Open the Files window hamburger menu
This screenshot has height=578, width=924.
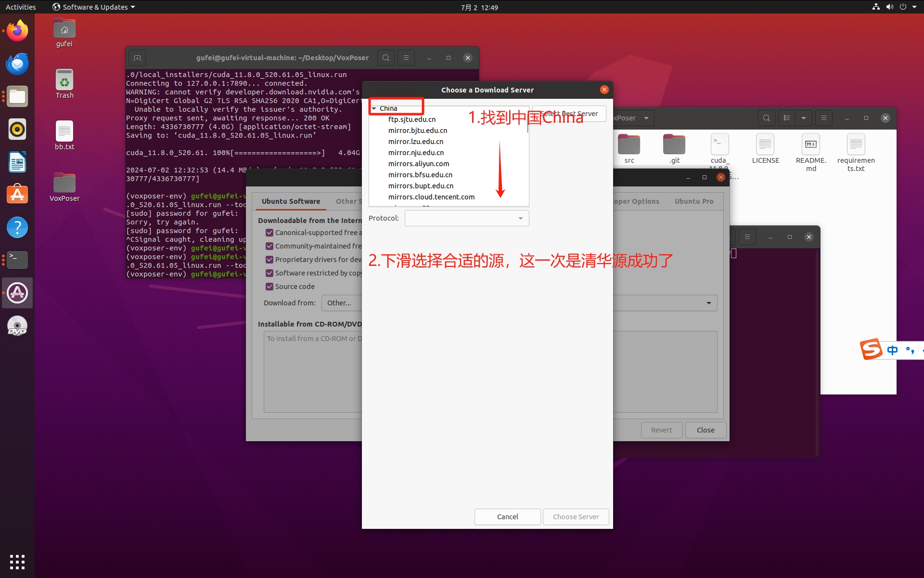(823, 118)
